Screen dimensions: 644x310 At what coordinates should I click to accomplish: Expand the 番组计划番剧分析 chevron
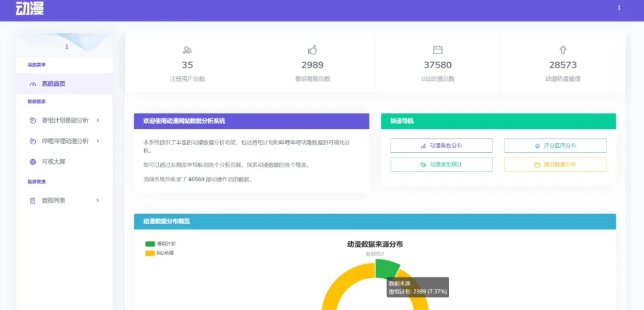pyautogui.click(x=98, y=120)
